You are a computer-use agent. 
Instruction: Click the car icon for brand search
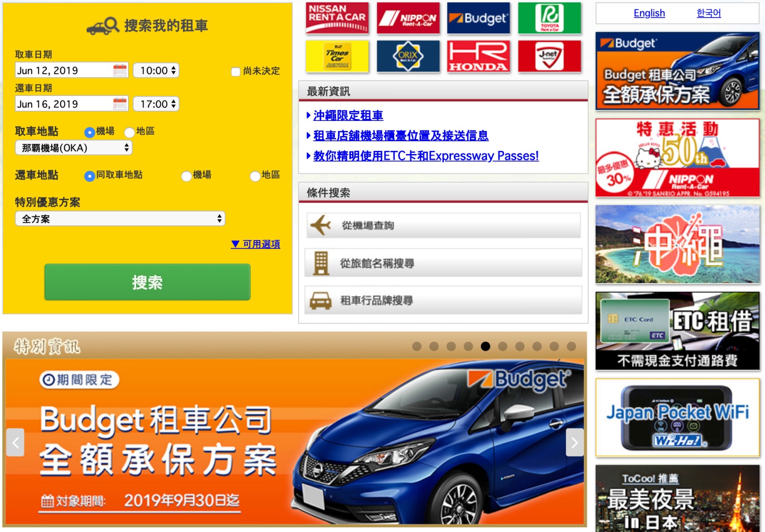[321, 301]
